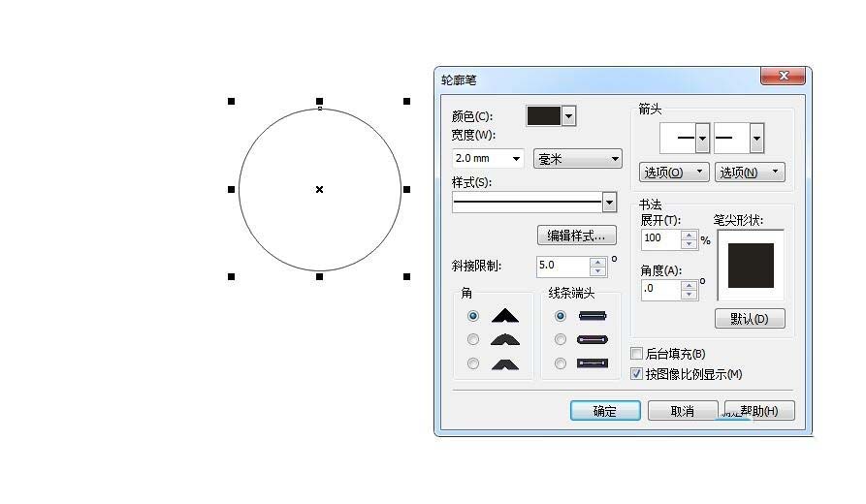Click the circle's right-middle selection handle

[x=406, y=189]
